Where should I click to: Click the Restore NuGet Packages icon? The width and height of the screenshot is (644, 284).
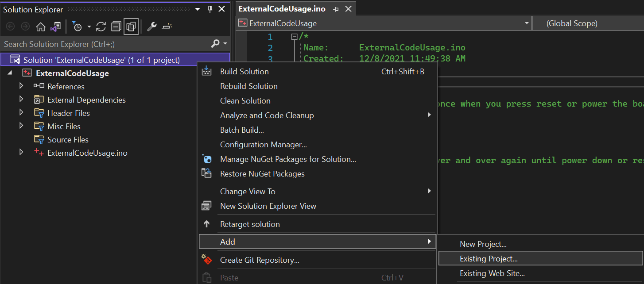point(207,173)
